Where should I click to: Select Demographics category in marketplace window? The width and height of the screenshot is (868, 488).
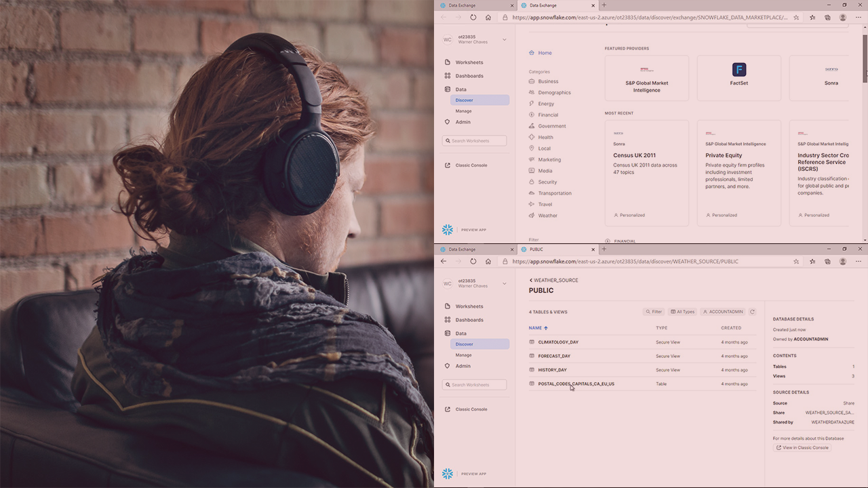(549, 92)
